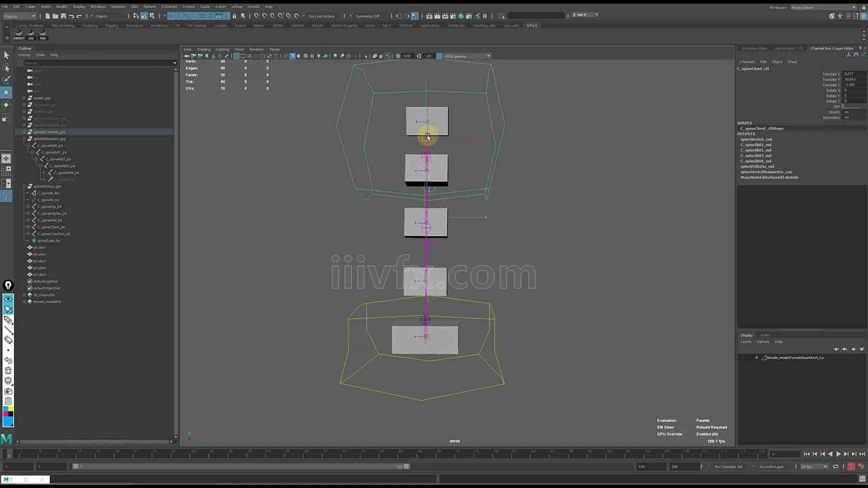Click the FAC shelf button
This screenshot has width=868, height=488.
point(43,34)
